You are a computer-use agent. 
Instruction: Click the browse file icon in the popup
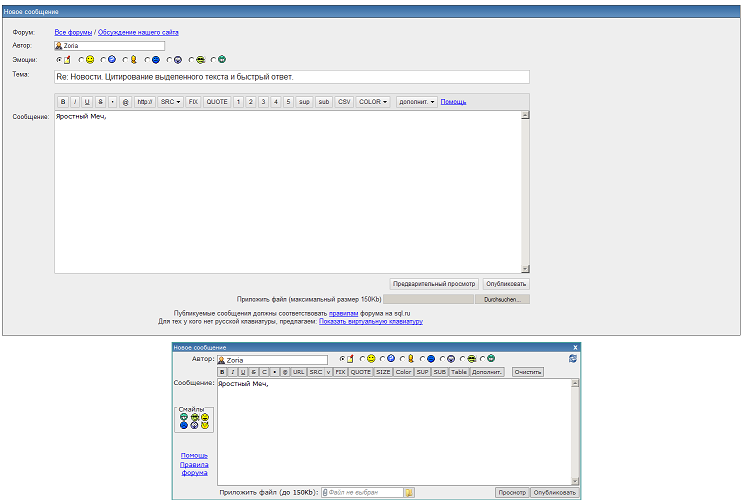point(410,492)
